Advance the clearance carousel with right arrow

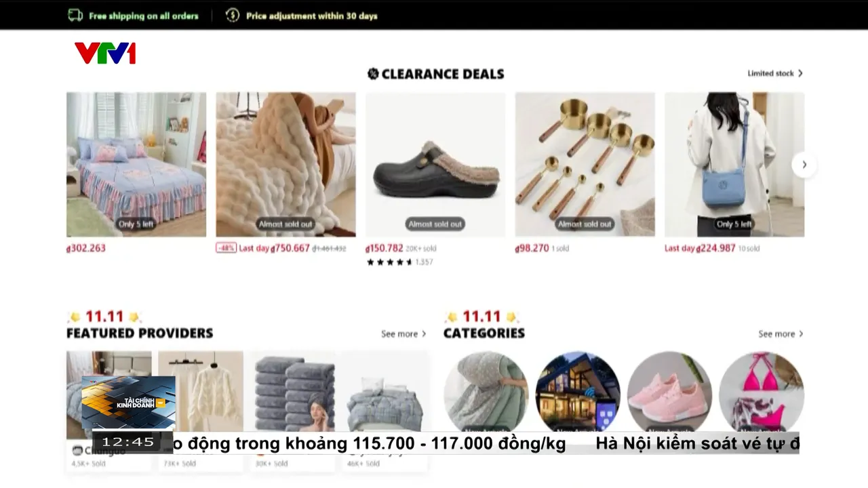(x=804, y=165)
